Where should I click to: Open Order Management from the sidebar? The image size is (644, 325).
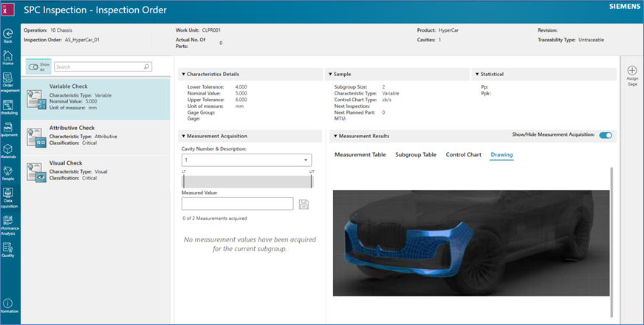coord(7,80)
